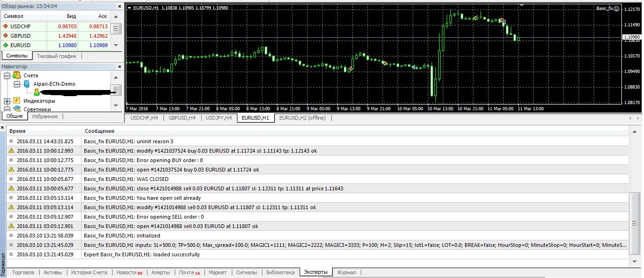Viewport: 644px width, 278px height.
Task: Expand the Индикаторы tree node
Action: (x=7, y=101)
